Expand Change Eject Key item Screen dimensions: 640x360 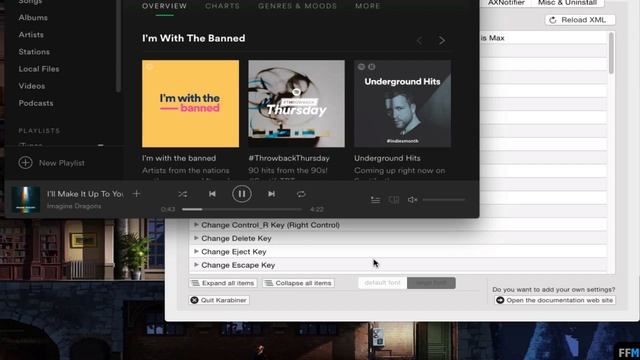click(x=196, y=251)
